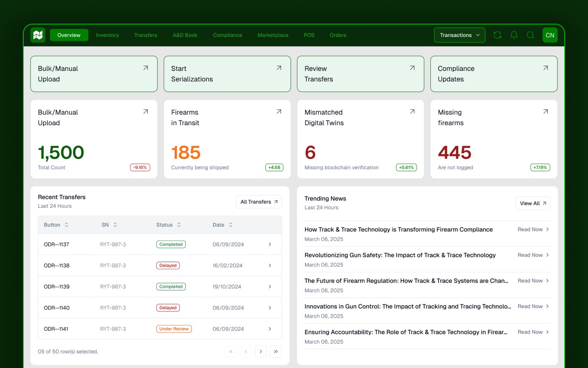This screenshot has width=588, height=368.
Task: Open the Revolutionizing Gun Safety headline
Action: tap(400, 255)
